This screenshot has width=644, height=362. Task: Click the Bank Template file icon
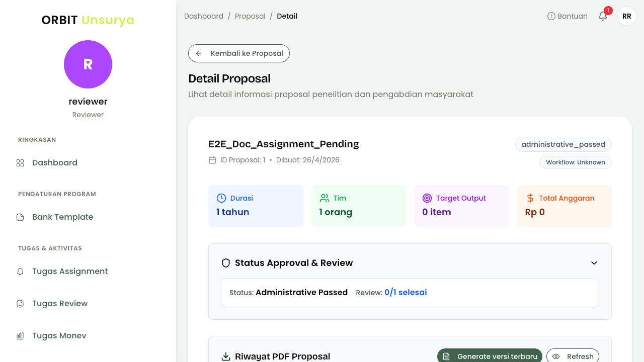(x=20, y=217)
